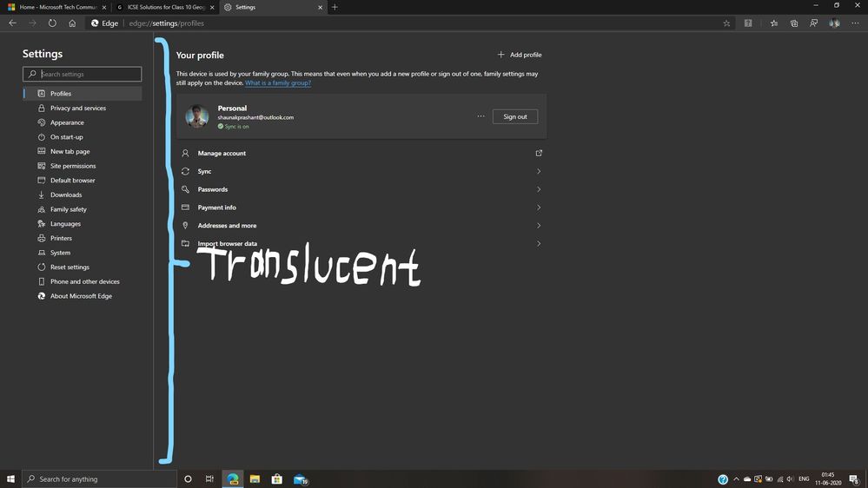Image resolution: width=868 pixels, height=488 pixels.
Task: Expand Import browser data row chevron
Action: [x=539, y=243]
